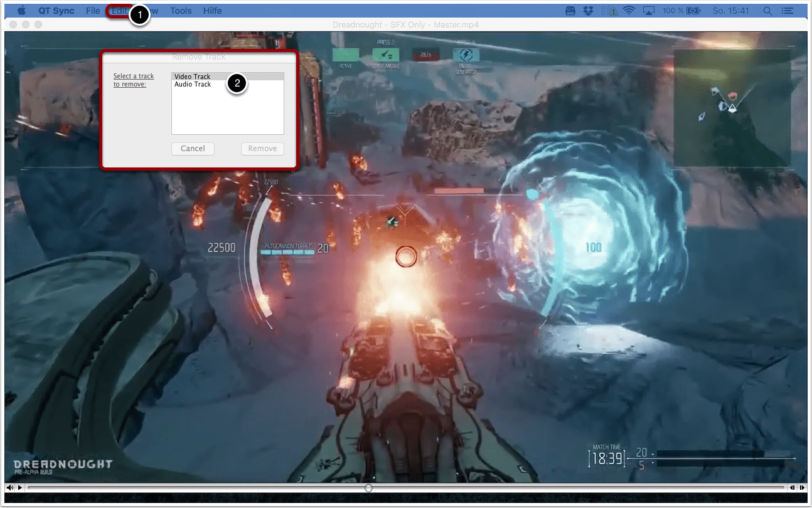Click the volume speaker icon in player

10,488
